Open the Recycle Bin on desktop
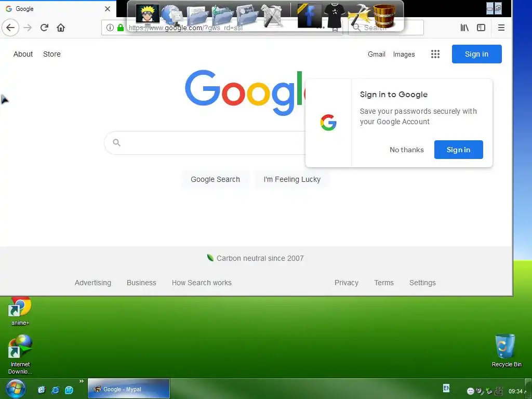 (x=506, y=351)
